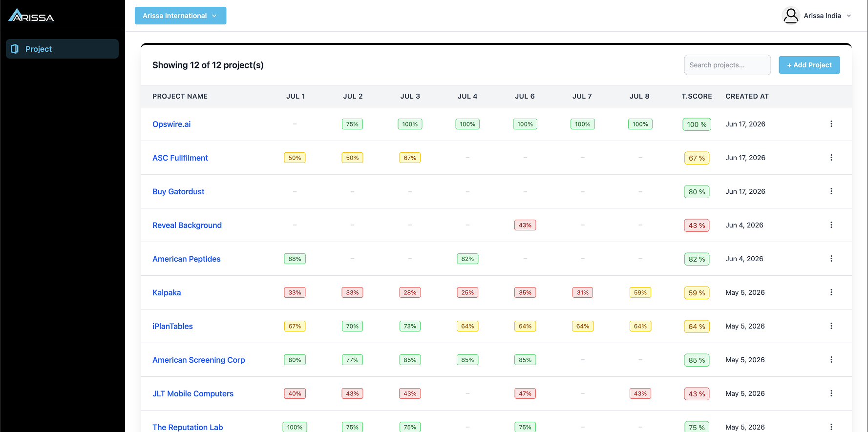Viewport: 868px width, 432px height.
Task: Open the American Peptides row actions menu
Action: tap(831, 259)
